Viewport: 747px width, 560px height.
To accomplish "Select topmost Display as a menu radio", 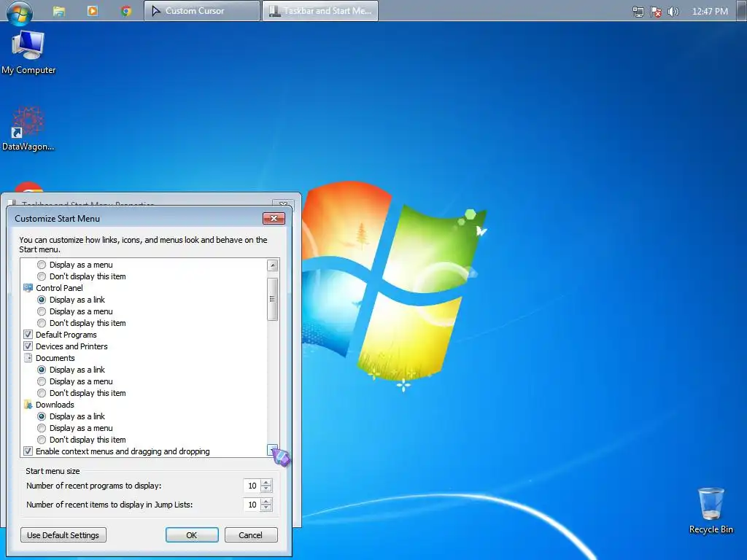I will pyautogui.click(x=42, y=264).
